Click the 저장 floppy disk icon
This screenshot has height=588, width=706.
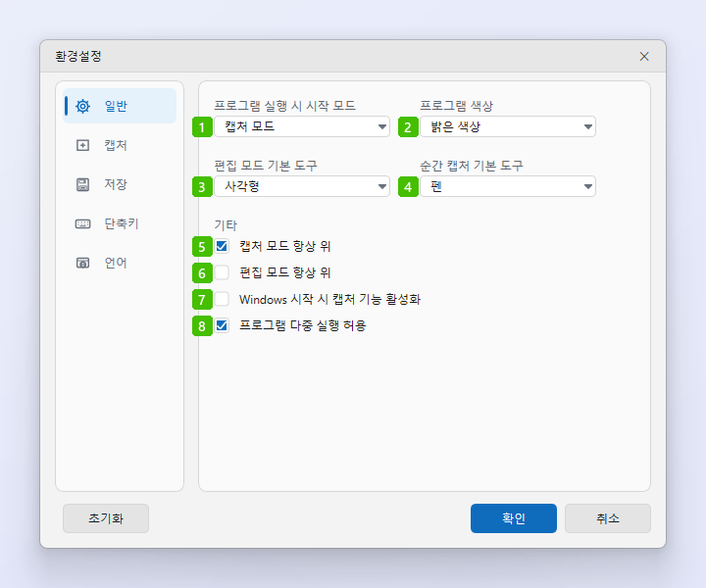pos(82,184)
